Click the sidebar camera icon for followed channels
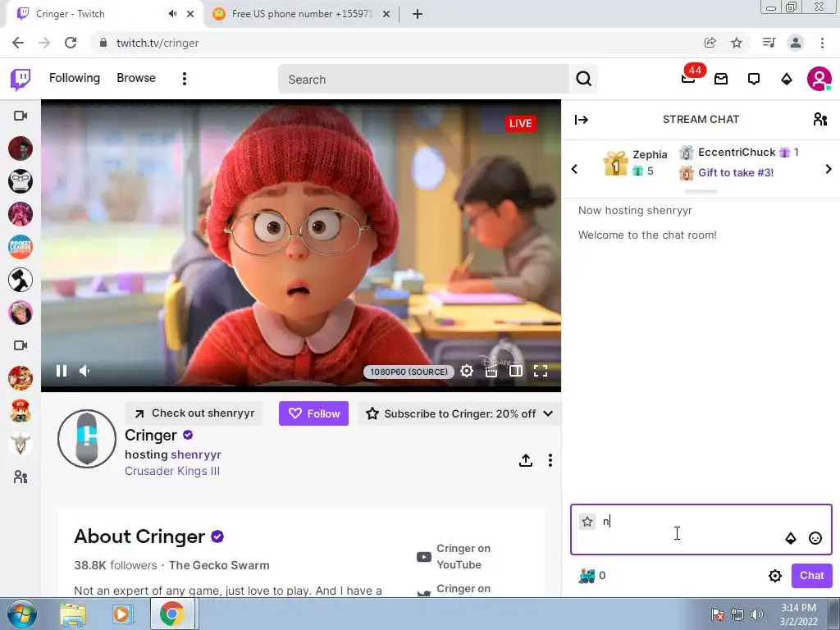This screenshot has width=840, height=630. pyautogui.click(x=21, y=116)
